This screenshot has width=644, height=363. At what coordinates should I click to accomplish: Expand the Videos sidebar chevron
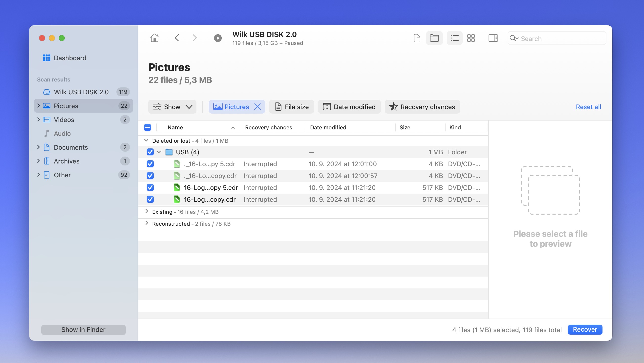tap(39, 120)
